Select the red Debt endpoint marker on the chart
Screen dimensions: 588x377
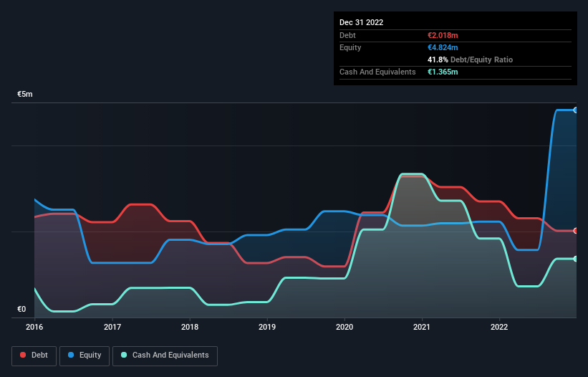(x=576, y=231)
